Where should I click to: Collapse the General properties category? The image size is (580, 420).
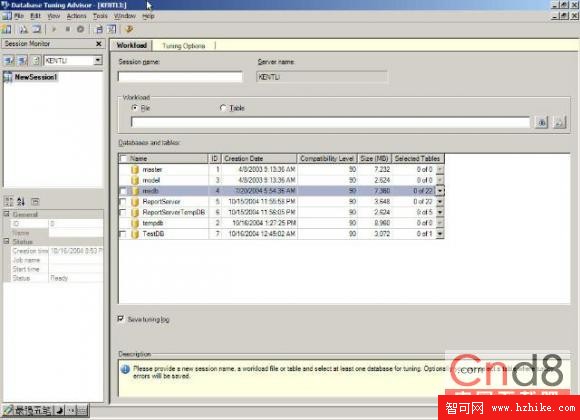[6, 214]
